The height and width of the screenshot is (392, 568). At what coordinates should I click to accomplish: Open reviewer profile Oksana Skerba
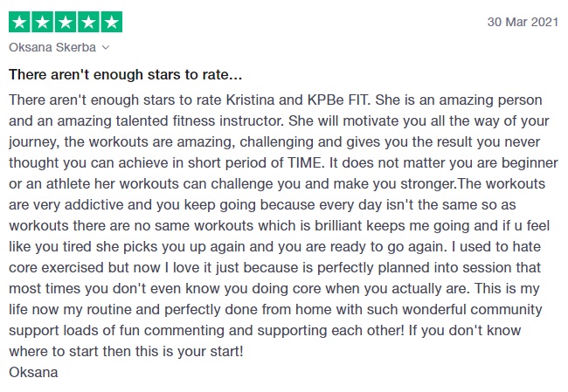[54, 47]
